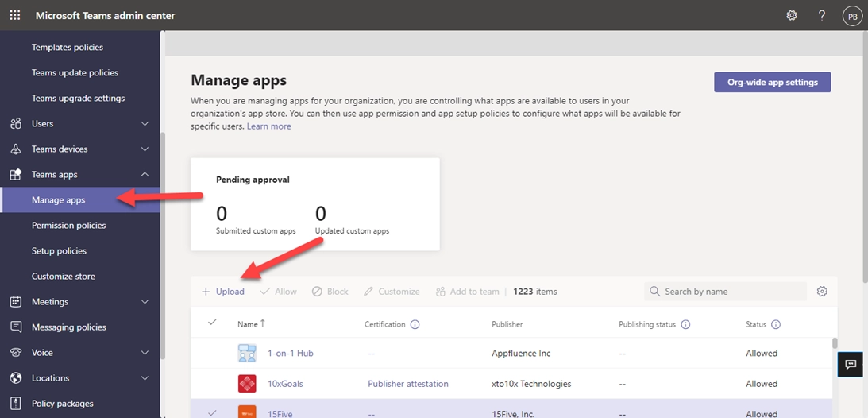Expand the Users menu chevron

coord(145,123)
